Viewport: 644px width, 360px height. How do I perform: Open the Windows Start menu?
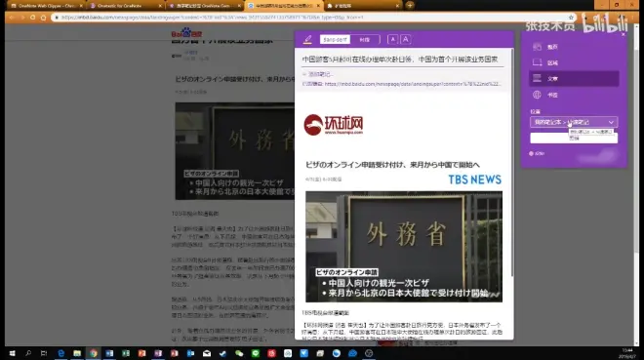click(12, 353)
